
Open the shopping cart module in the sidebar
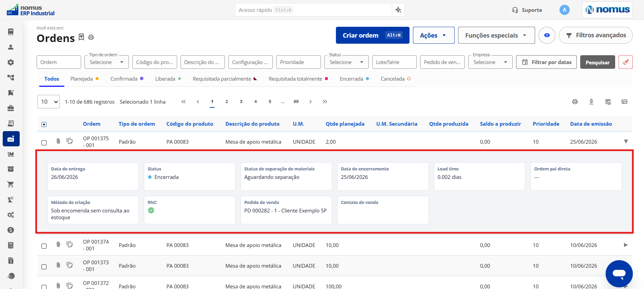[x=11, y=184]
